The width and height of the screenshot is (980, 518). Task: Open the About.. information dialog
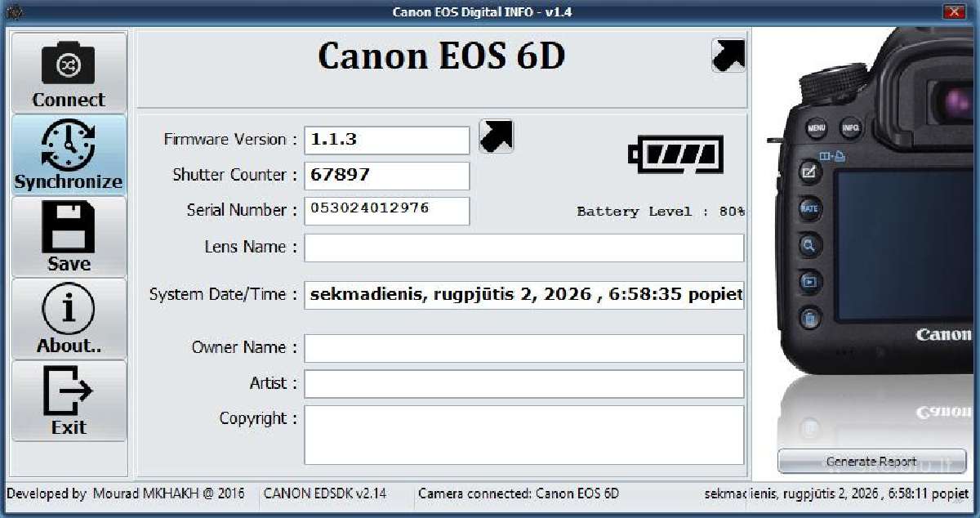pyautogui.click(x=69, y=318)
